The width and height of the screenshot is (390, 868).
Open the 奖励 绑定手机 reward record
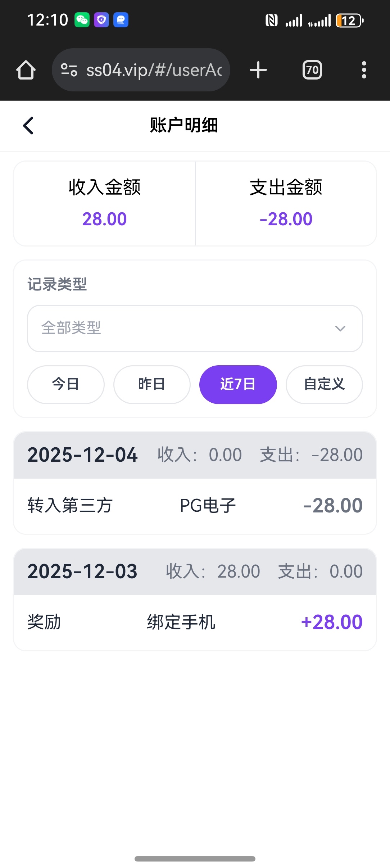(x=195, y=622)
